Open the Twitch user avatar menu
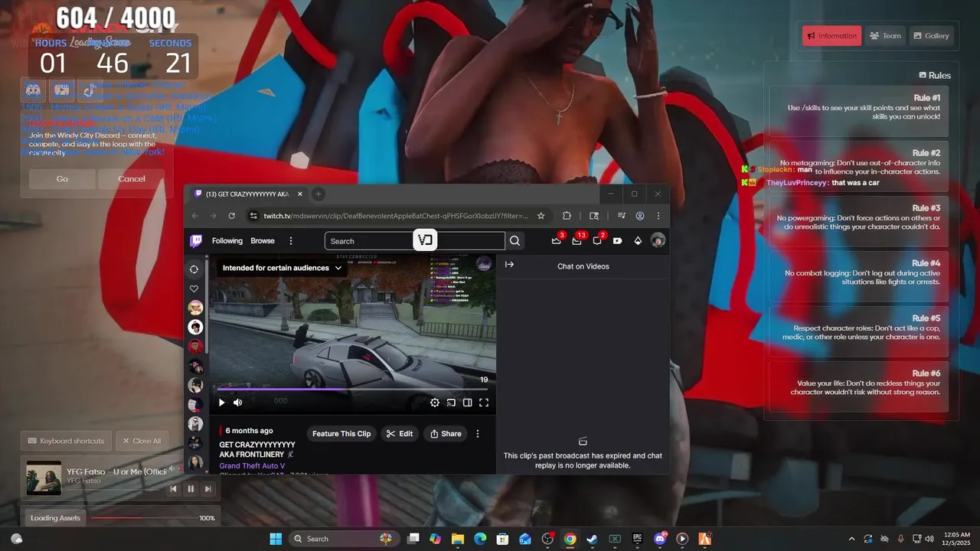 658,241
